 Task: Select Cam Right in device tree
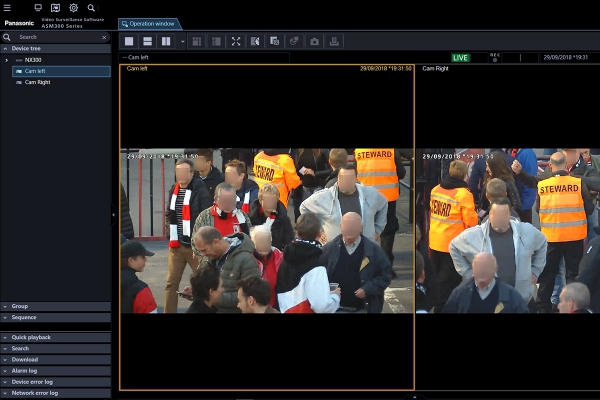pos(38,82)
